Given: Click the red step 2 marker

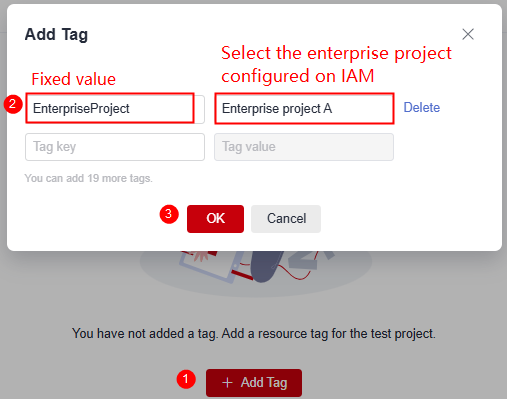Looking at the screenshot, I should [x=13, y=104].
